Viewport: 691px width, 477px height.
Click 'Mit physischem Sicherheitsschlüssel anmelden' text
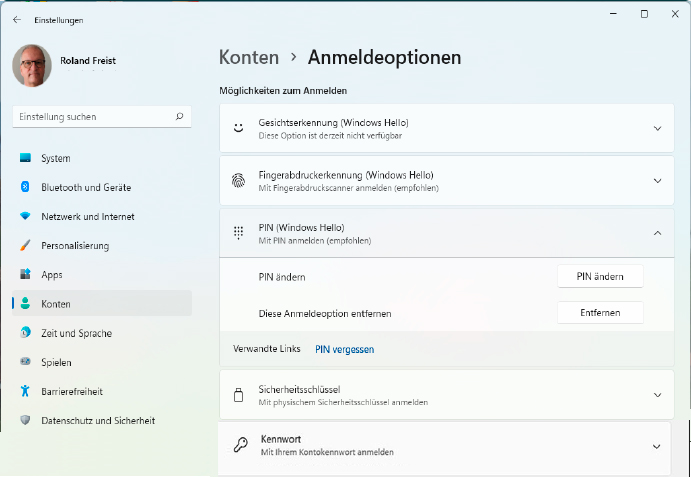tap(343, 402)
